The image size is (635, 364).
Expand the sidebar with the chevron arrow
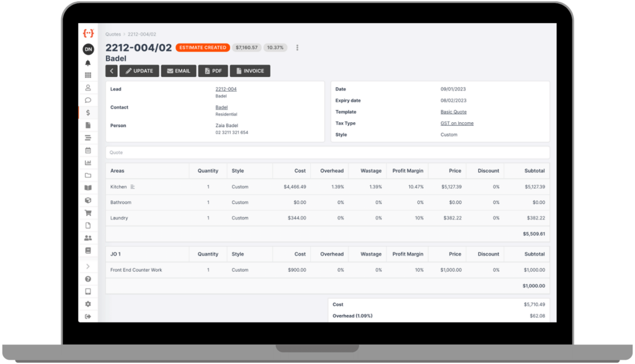tap(88, 266)
